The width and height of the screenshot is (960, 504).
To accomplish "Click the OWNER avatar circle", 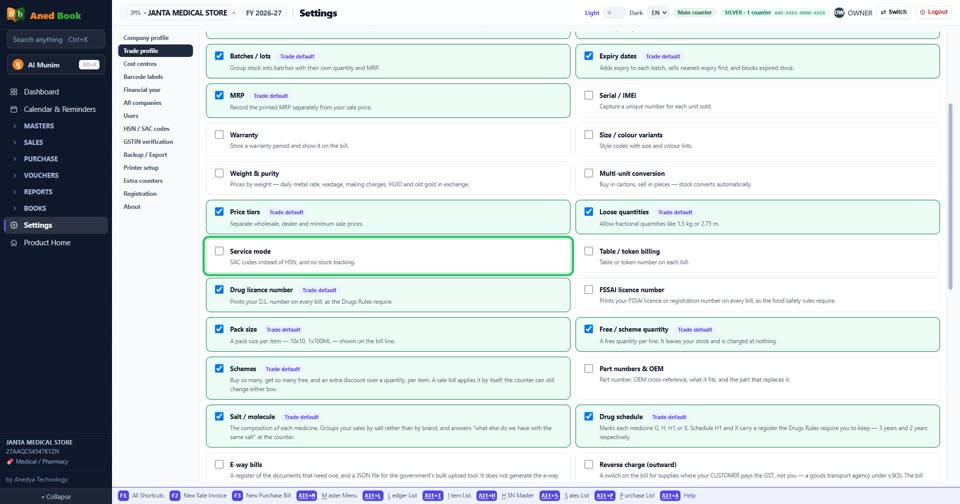I will tap(839, 12).
